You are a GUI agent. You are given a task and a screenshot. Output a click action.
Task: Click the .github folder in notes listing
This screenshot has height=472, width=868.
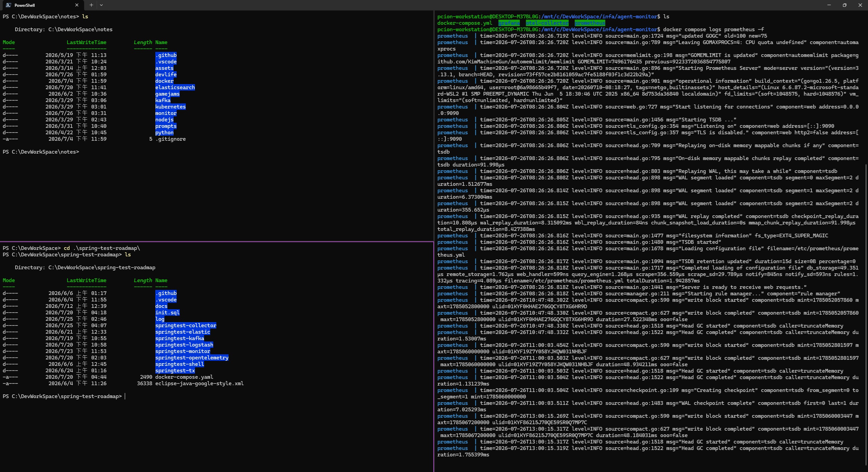pyautogui.click(x=166, y=55)
